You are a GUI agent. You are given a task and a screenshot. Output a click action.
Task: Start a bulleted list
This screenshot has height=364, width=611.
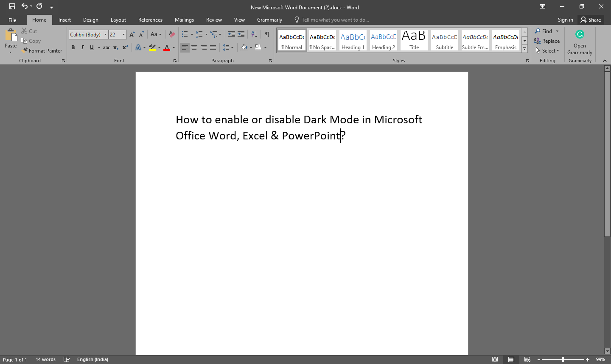pyautogui.click(x=185, y=34)
